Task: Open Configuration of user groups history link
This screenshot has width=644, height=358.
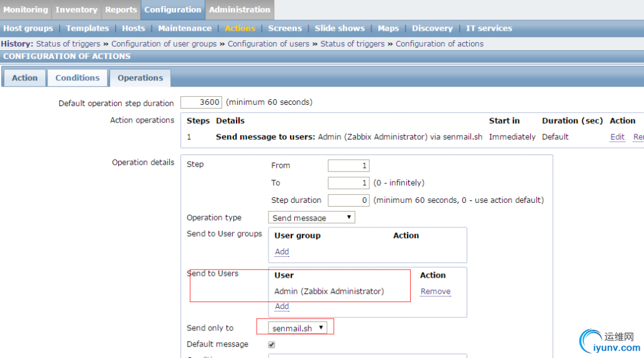Action: (x=164, y=44)
